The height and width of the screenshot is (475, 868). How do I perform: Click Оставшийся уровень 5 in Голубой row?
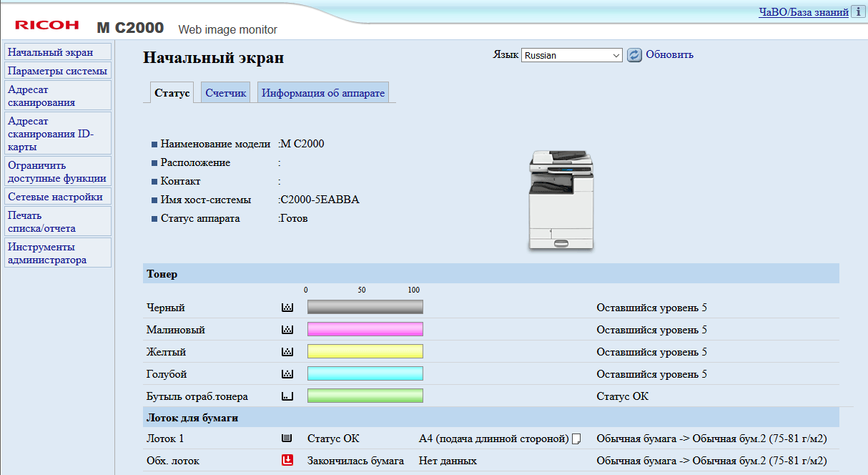[x=652, y=374]
